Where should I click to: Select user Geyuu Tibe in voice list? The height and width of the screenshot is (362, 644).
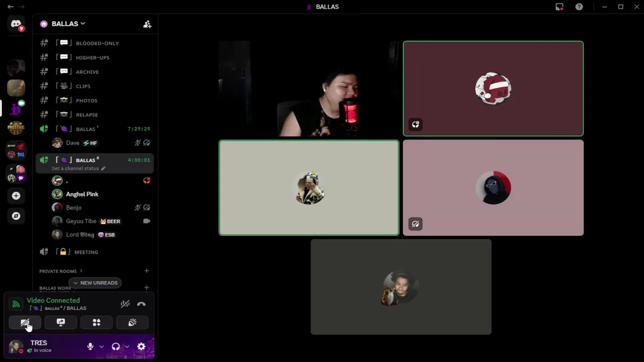click(x=101, y=221)
